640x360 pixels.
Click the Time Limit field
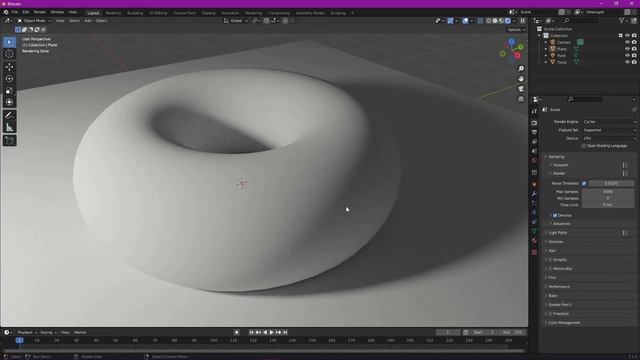point(608,204)
